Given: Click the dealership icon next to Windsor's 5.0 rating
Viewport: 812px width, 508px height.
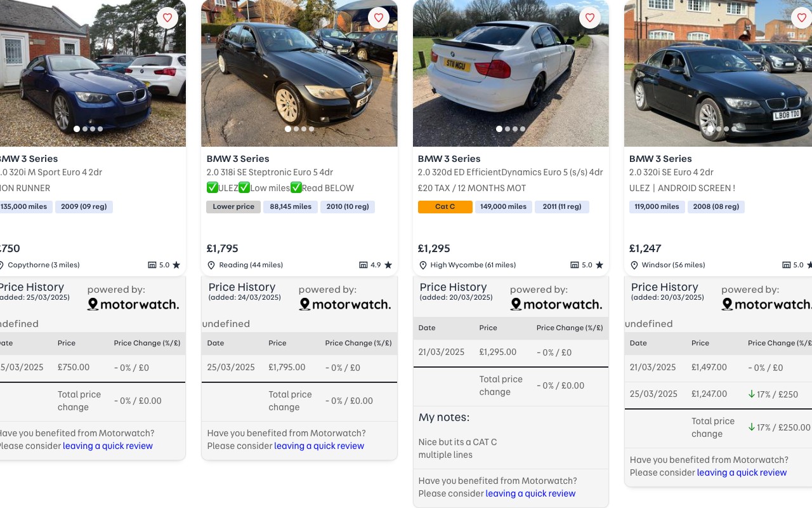Looking at the screenshot, I should pos(786,265).
